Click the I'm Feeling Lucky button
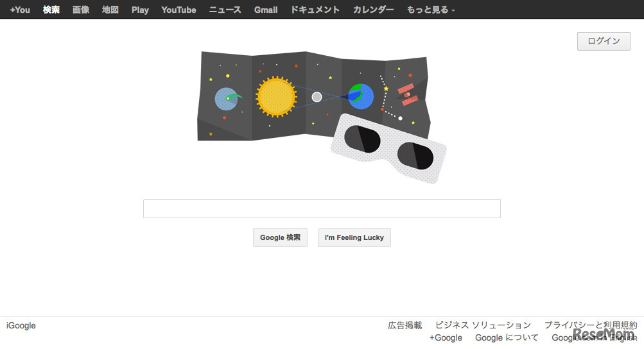Viewport: 644px width, 349px height. 354,237
